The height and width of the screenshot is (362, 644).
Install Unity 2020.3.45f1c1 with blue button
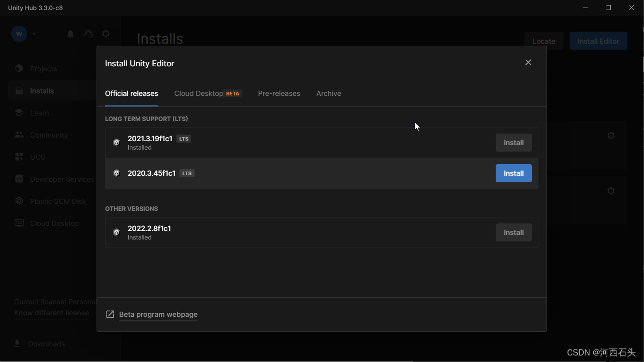click(x=514, y=173)
